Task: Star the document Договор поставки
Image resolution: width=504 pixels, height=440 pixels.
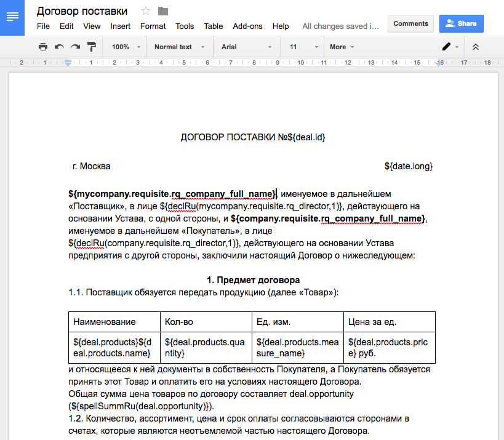Action: pos(146,11)
